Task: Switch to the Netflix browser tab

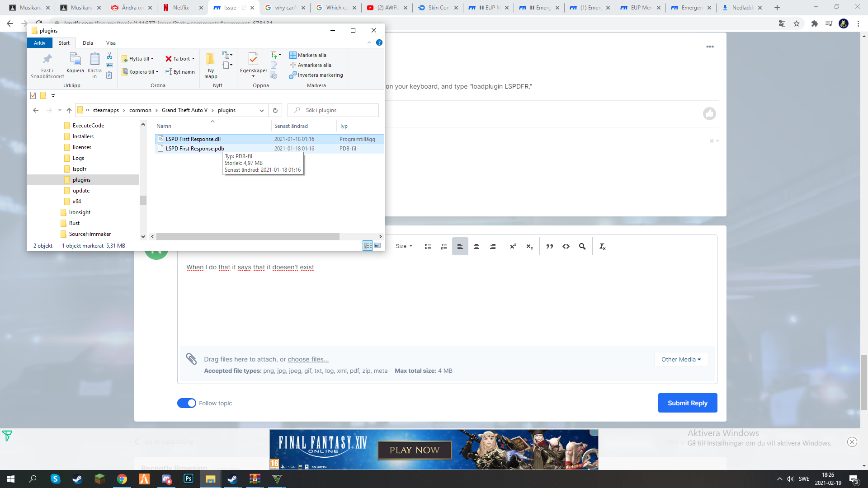Action: (181, 8)
